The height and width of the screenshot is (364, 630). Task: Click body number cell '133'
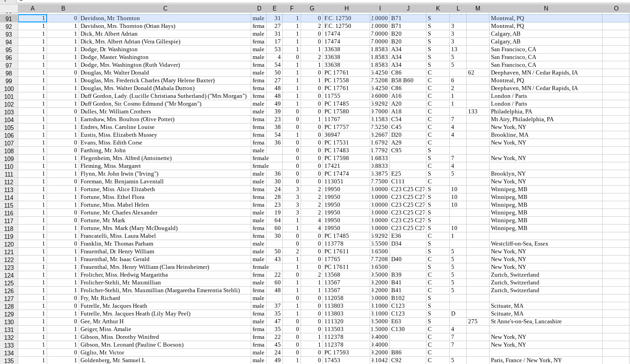478,112
